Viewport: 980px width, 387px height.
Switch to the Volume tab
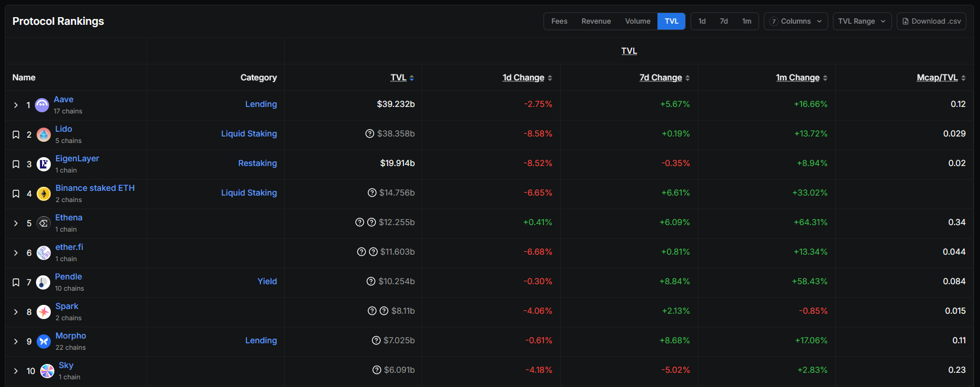tap(637, 21)
